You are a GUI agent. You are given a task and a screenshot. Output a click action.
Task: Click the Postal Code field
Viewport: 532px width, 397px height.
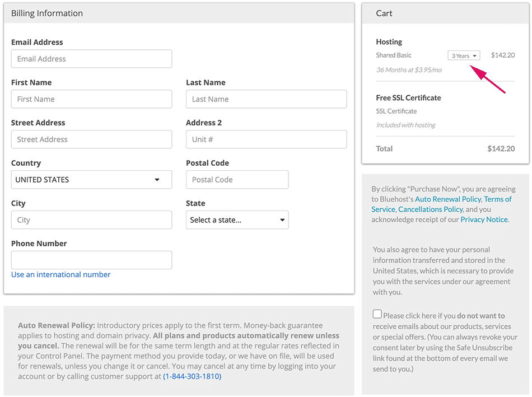[x=237, y=180]
